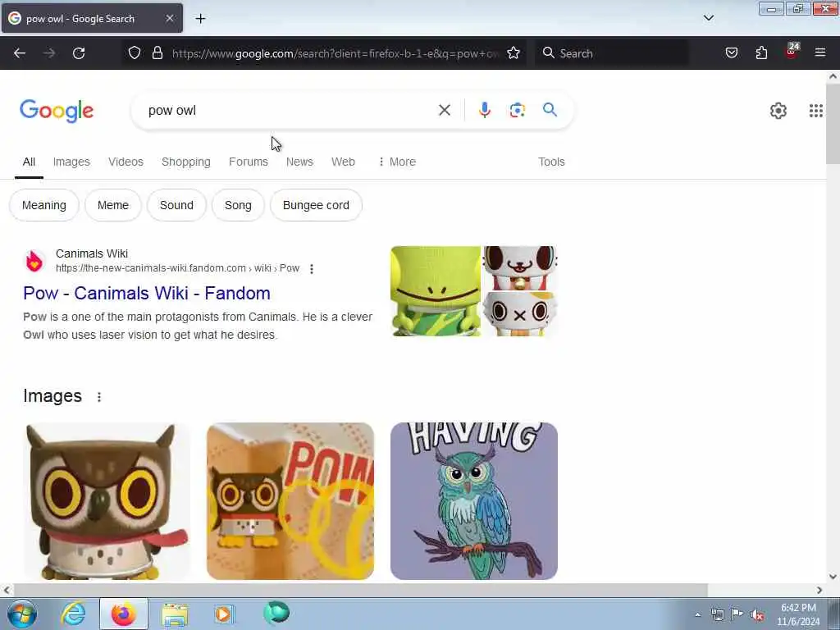The image size is (840, 630).
Task: Open white dog Canimal thumbnail with red ears
Action: point(520,268)
